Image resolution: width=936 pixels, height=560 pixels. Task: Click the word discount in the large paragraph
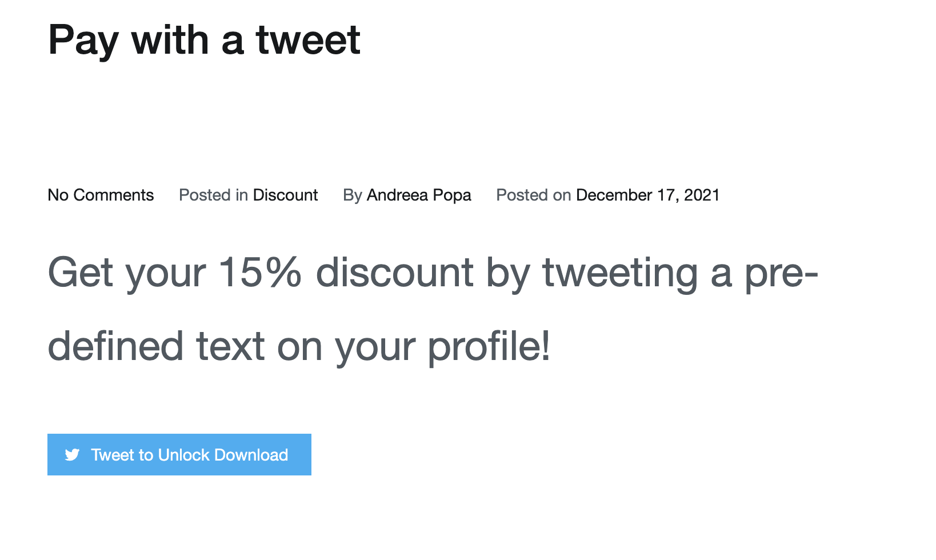coord(395,272)
